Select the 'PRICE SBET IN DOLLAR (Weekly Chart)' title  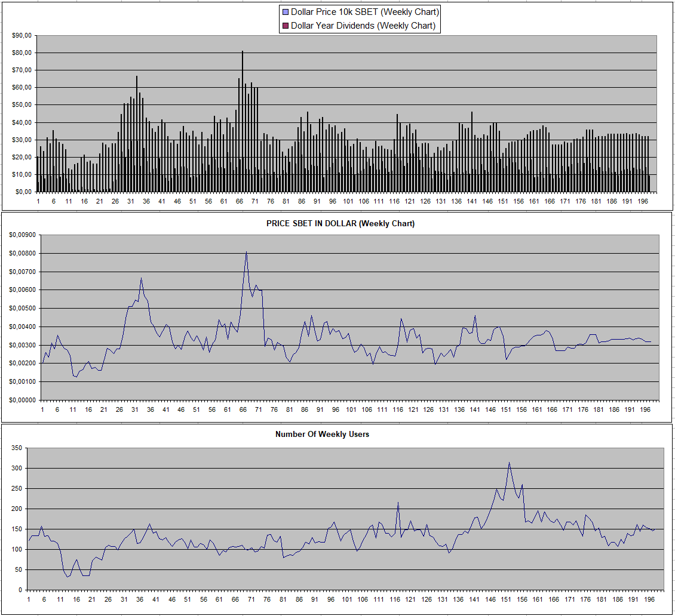(x=340, y=224)
